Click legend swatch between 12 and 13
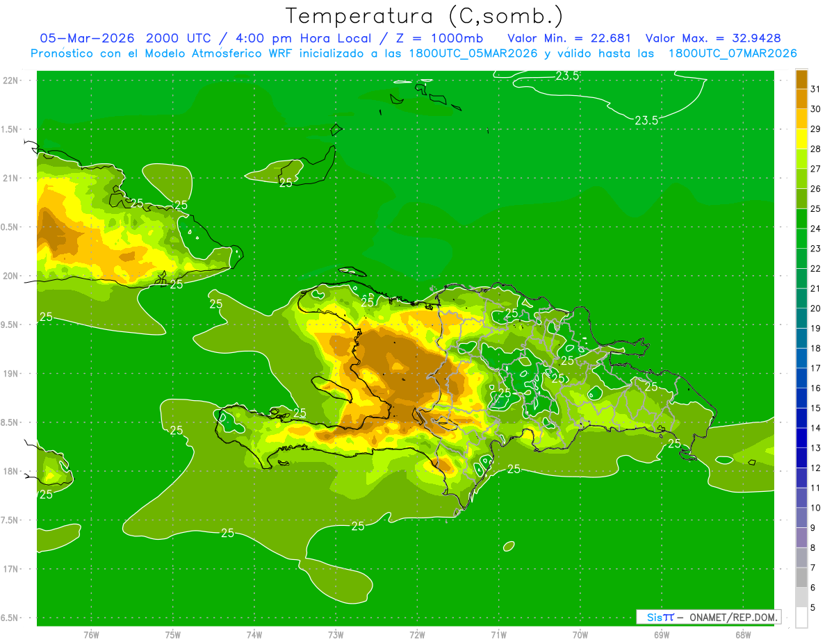 [x=801, y=458]
